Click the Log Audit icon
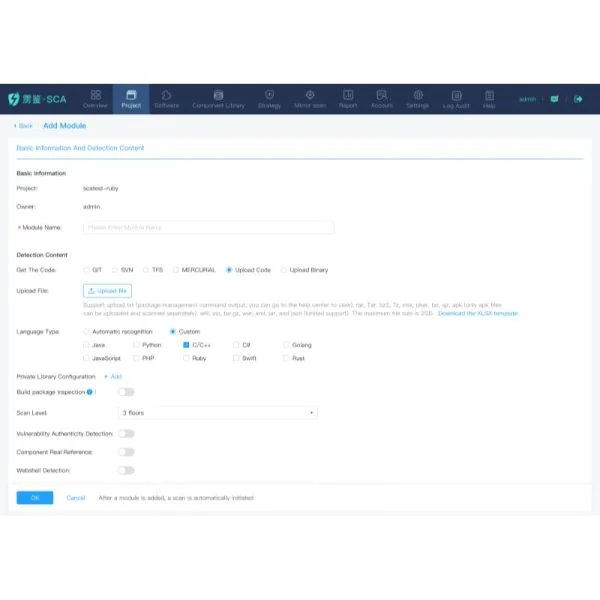 [x=457, y=95]
